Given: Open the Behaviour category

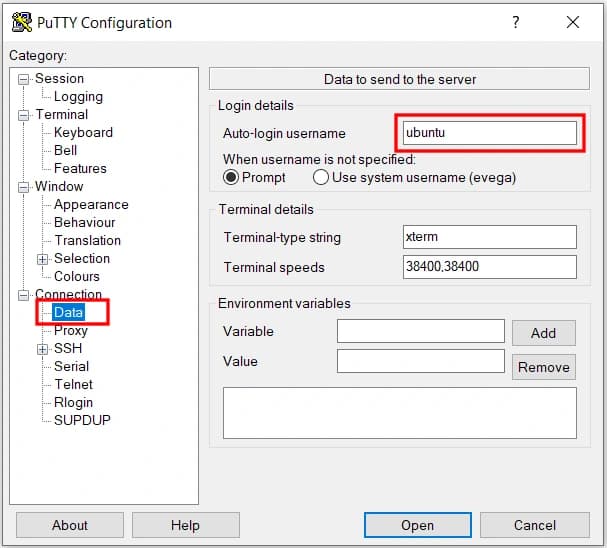Looking at the screenshot, I should click(x=84, y=223).
